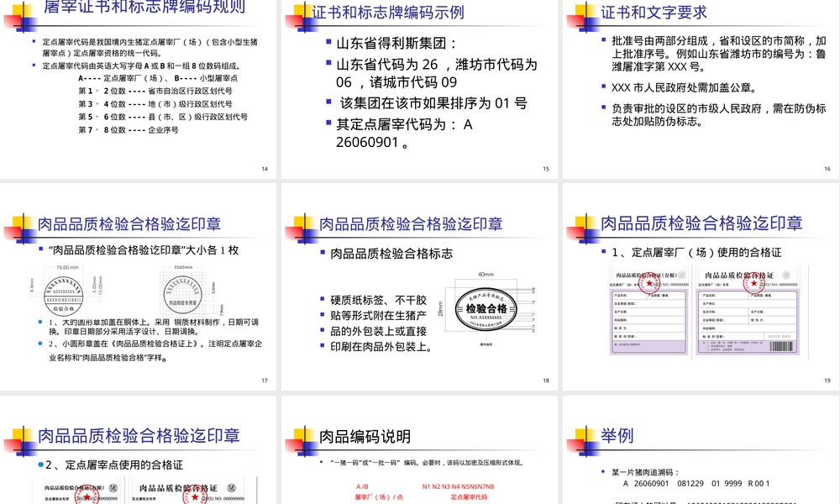Image resolution: width=840 pixels, height=504 pixels.
Task: Click bullet 2、定点屠宰点使用的合格证
Action: click(x=114, y=465)
